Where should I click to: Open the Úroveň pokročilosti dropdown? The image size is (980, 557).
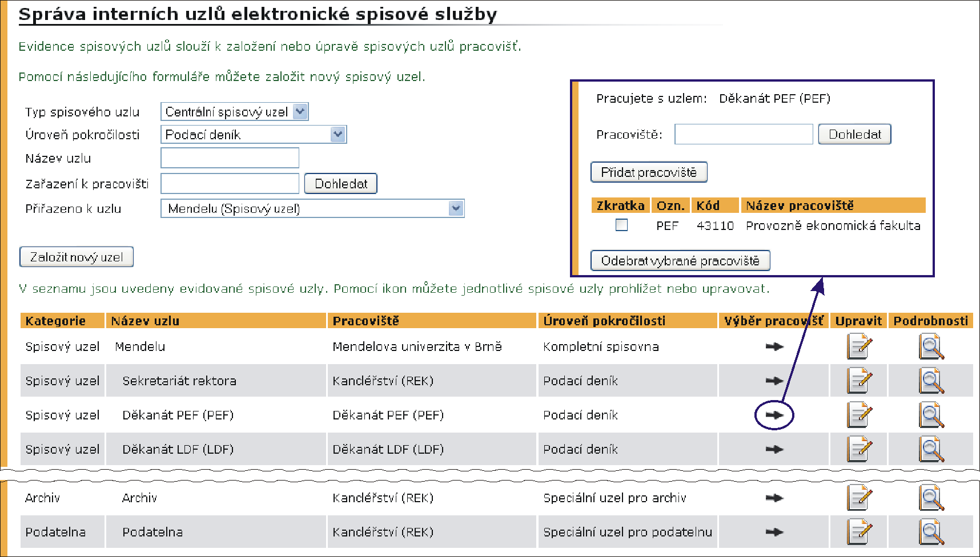pos(254,135)
